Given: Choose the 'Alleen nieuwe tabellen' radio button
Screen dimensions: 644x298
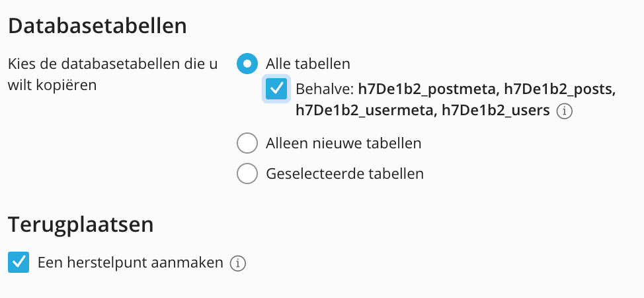Looking at the screenshot, I should tap(247, 143).
